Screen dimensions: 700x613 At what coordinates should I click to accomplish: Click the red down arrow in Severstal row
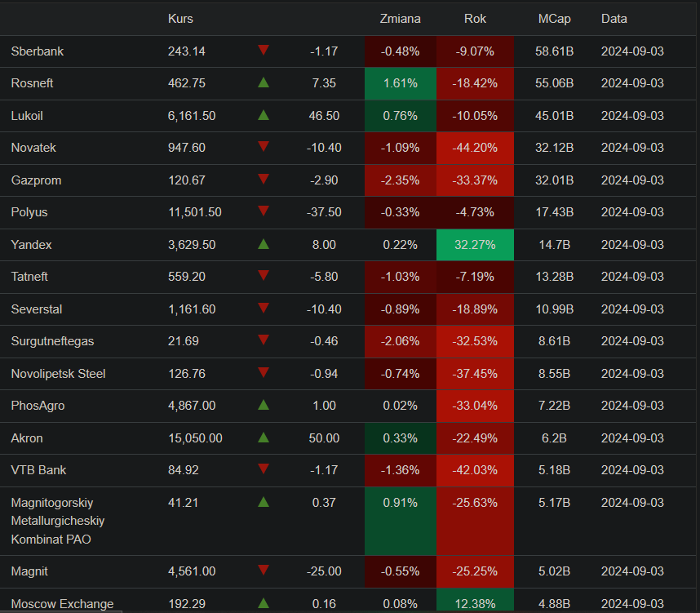point(263,309)
